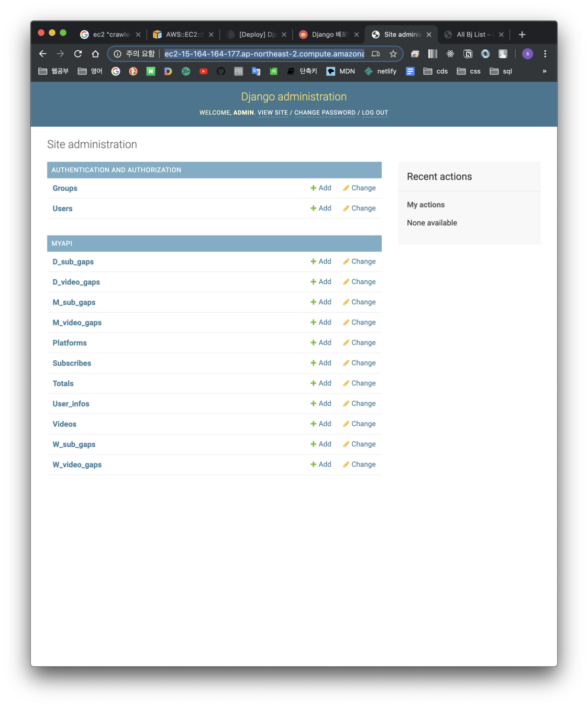Open the sql bookmark folder
This screenshot has width=588, height=707.
(x=501, y=71)
